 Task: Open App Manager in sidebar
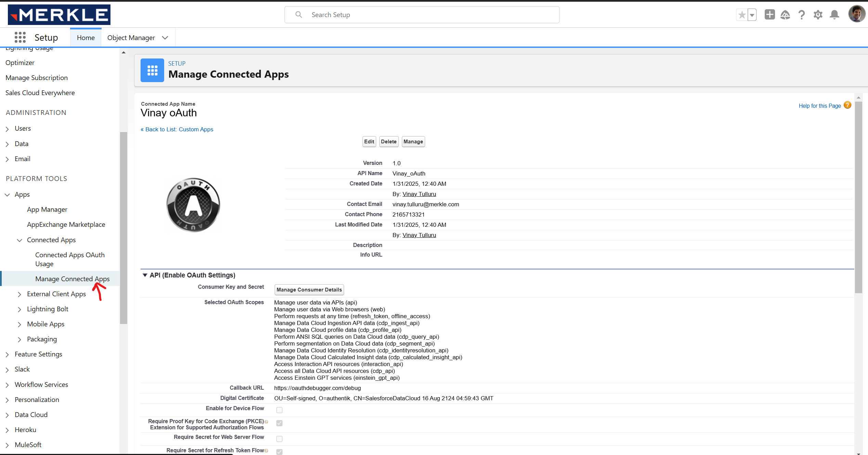pos(47,209)
